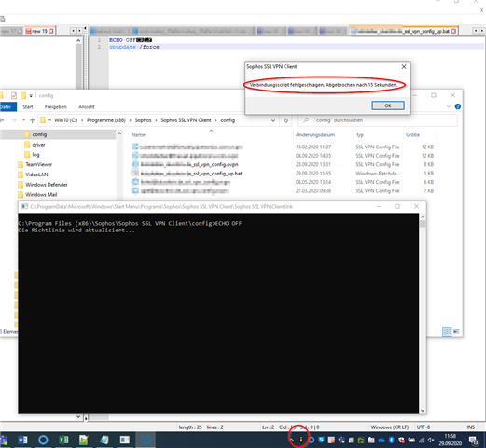Click the refresh button beside address bar
Viewport: 486px width, 448px height.
click(285, 120)
